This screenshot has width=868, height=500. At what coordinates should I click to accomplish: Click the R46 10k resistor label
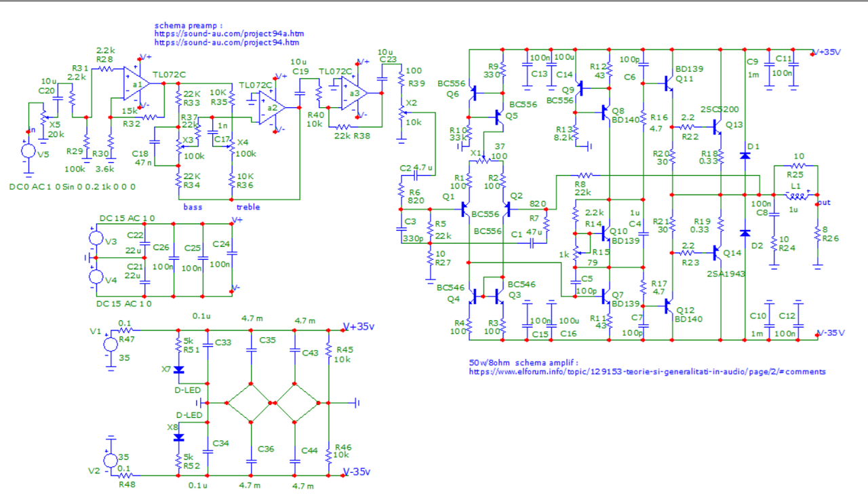(x=344, y=446)
